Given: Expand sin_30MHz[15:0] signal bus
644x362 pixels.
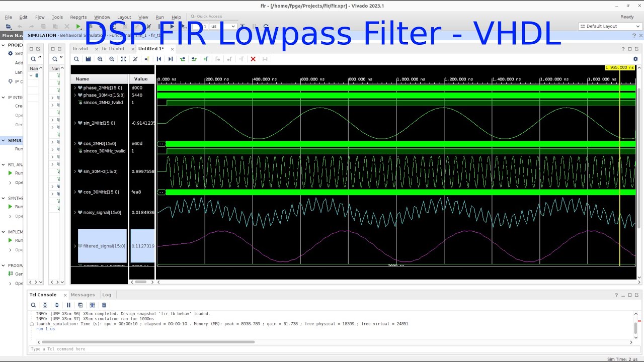Looking at the screenshot, I should pos(75,171).
